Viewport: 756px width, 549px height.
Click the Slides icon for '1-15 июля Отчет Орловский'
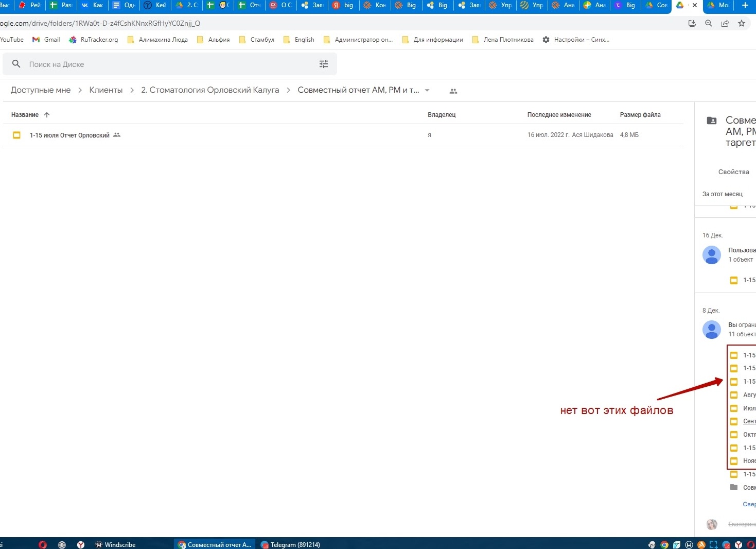(16, 135)
